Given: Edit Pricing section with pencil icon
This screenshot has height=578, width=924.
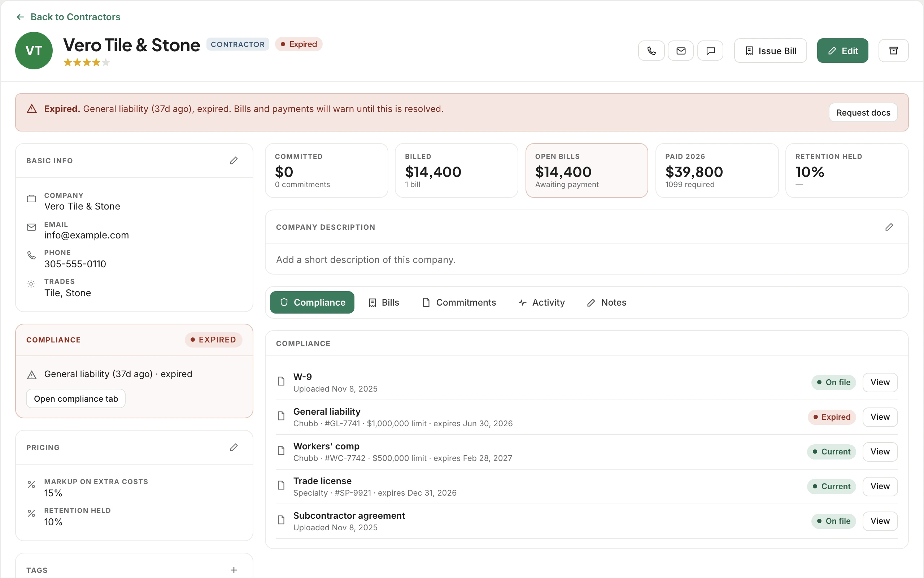Looking at the screenshot, I should 234,447.
